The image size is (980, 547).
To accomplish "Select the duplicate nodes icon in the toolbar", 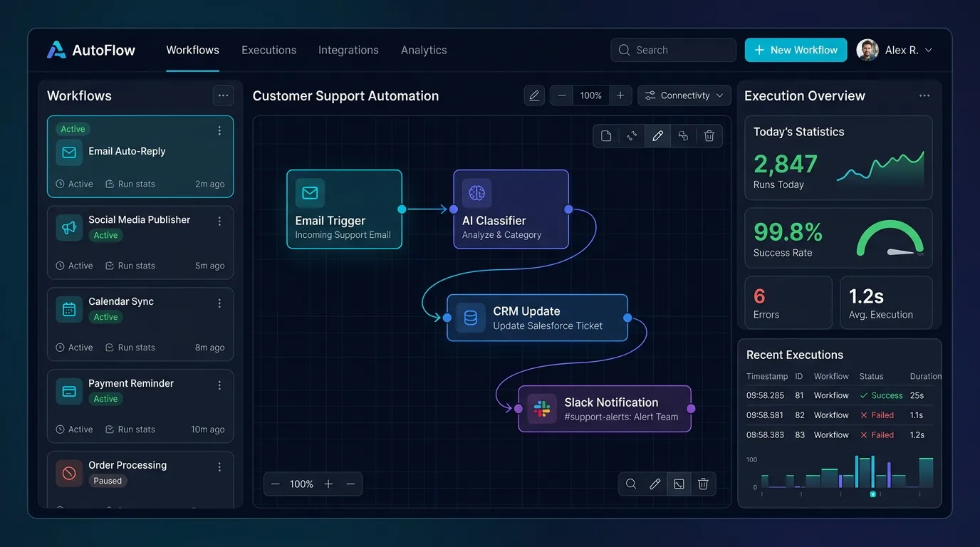I will (683, 135).
